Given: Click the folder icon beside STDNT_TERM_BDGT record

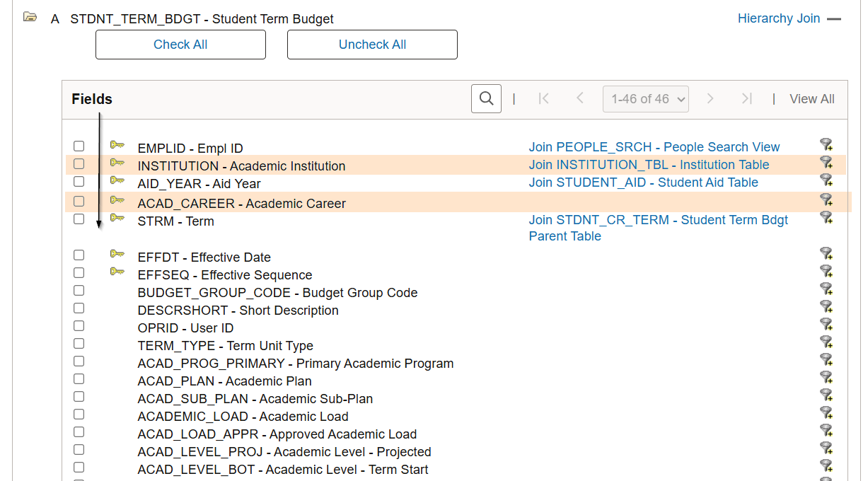Looking at the screenshot, I should coord(30,18).
